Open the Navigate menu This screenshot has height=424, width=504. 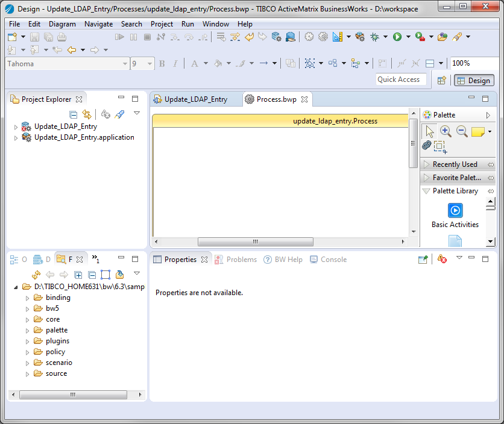coord(99,24)
